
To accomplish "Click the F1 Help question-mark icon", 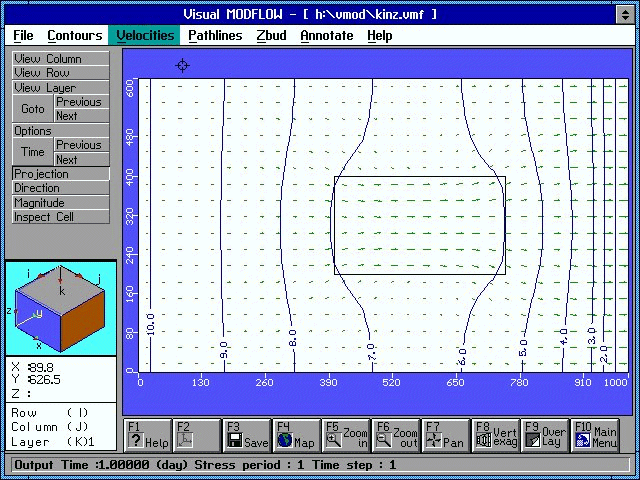I will tap(136, 441).
